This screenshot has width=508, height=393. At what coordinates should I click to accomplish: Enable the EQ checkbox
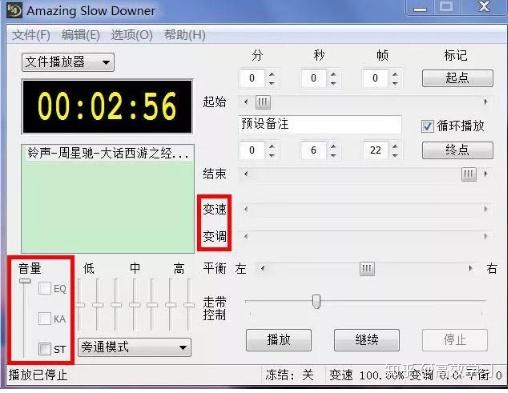tap(44, 289)
